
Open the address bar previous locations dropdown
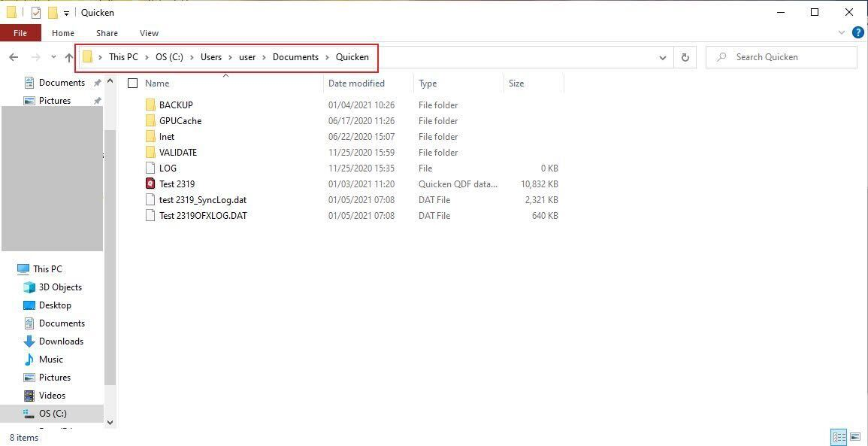point(663,57)
